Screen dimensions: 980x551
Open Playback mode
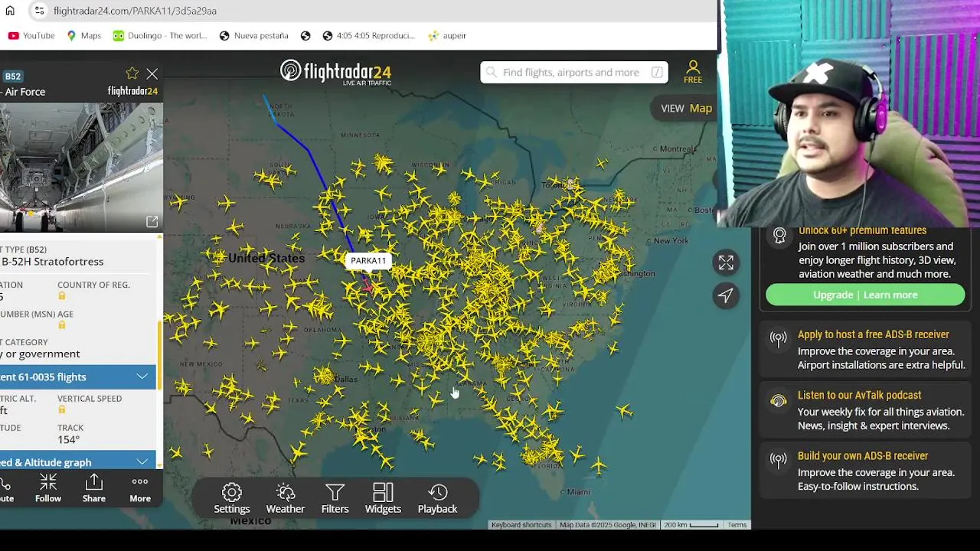437,498
